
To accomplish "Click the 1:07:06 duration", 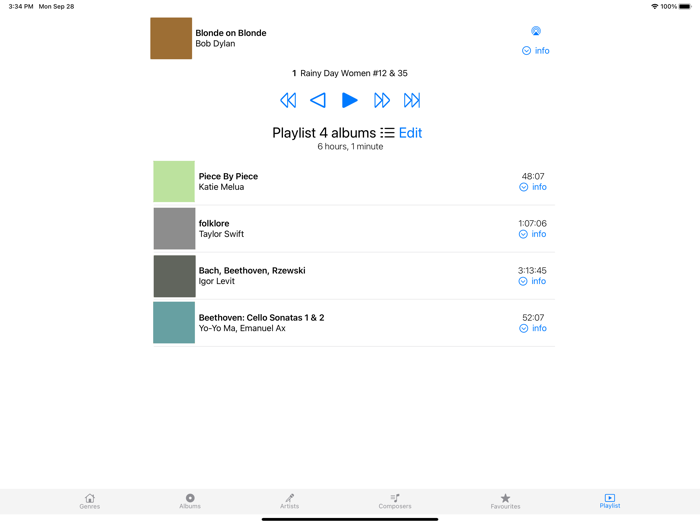I will point(532,223).
